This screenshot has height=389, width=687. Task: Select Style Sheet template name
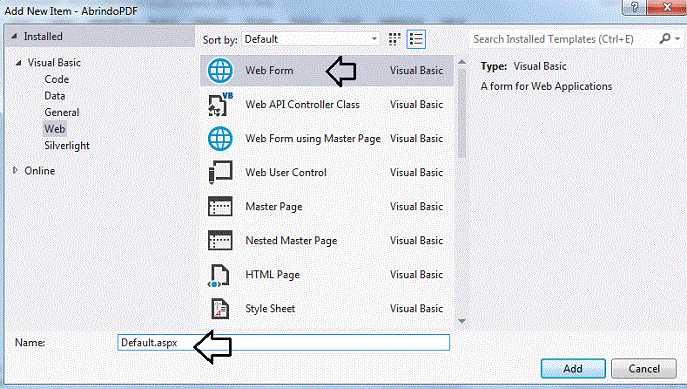[x=270, y=308]
